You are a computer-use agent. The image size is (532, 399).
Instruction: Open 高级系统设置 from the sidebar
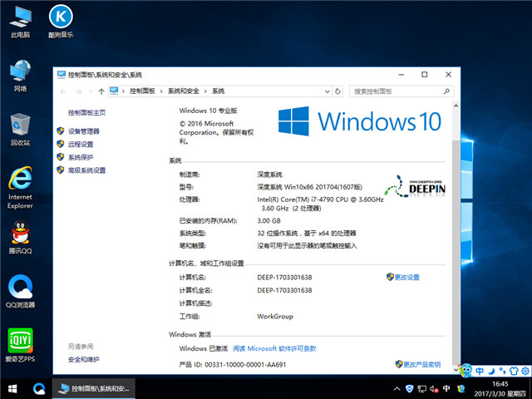coord(86,170)
